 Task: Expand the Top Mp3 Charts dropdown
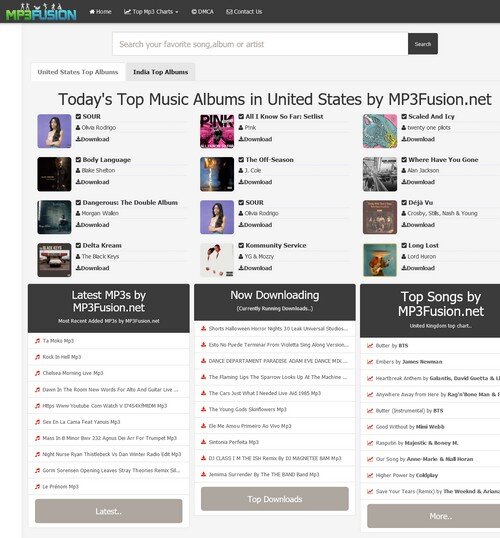click(151, 12)
